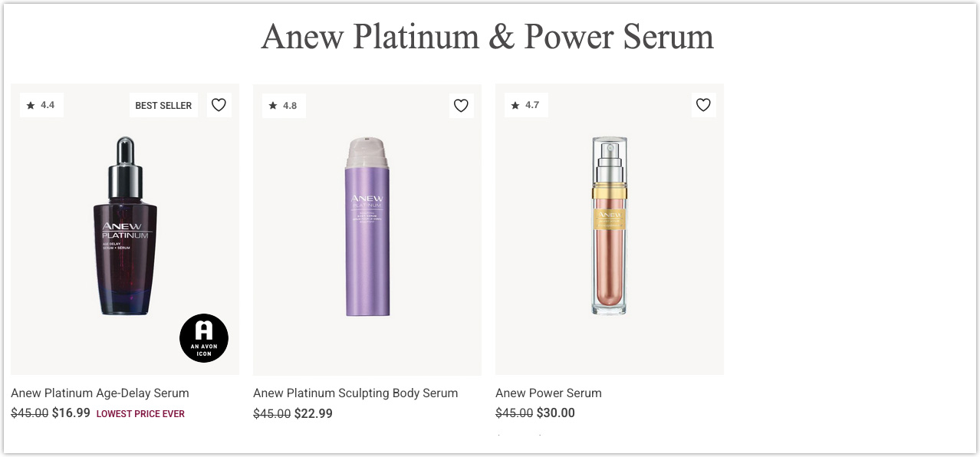Favorite the Anew Power Serum via its heart icon

703,105
